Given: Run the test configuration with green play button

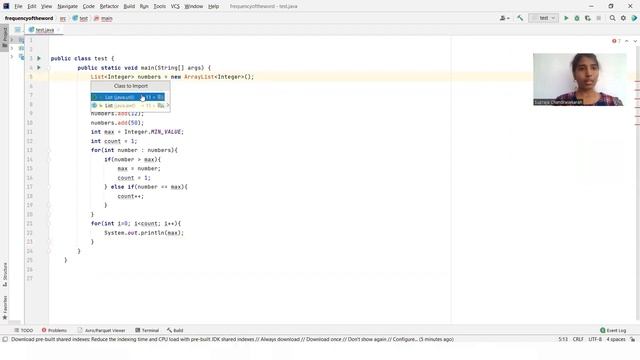Looking at the screenshot, I should pos(566,18).
